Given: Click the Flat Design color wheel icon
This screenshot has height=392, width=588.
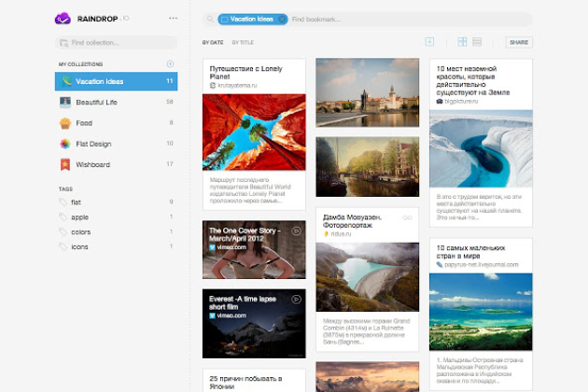Looking at the screenshot, I should [65, 144].
